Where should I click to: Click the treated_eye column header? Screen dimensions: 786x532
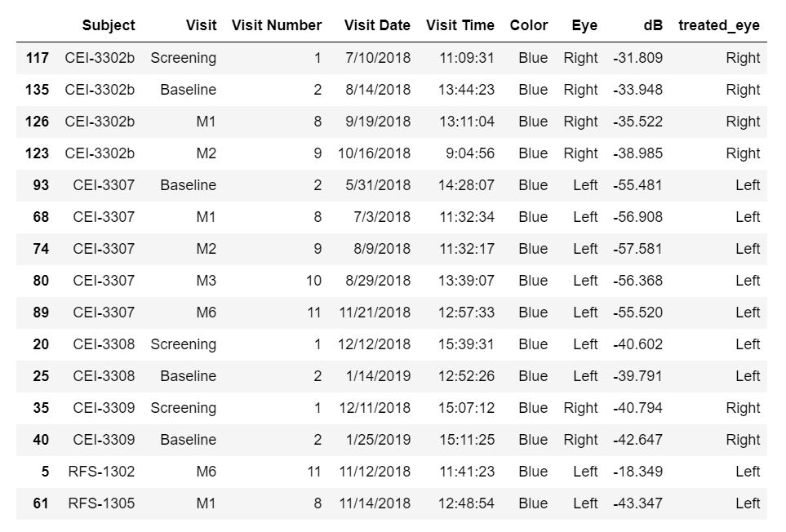tap(718, 25)
